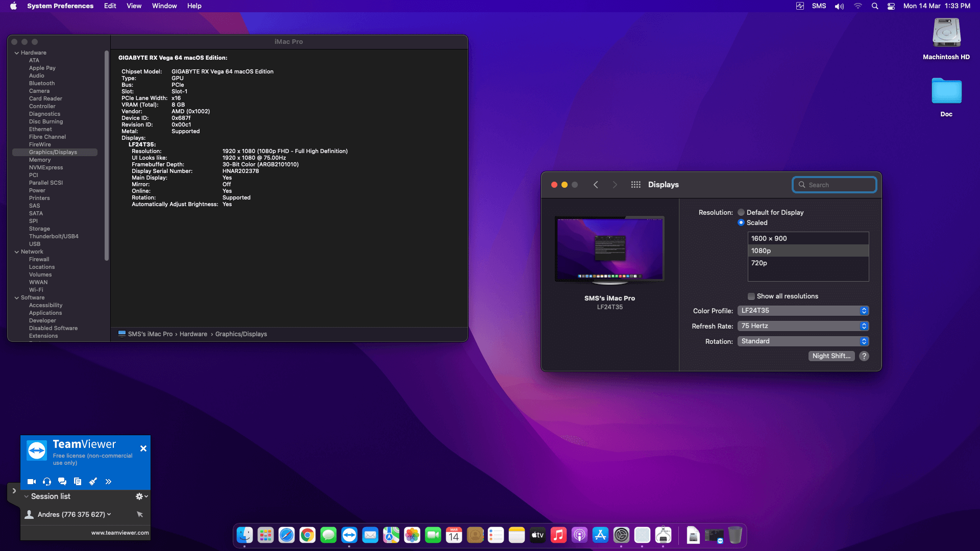Open the Rotation dropdown
The image size is (980, 551).
pos(803,341)
